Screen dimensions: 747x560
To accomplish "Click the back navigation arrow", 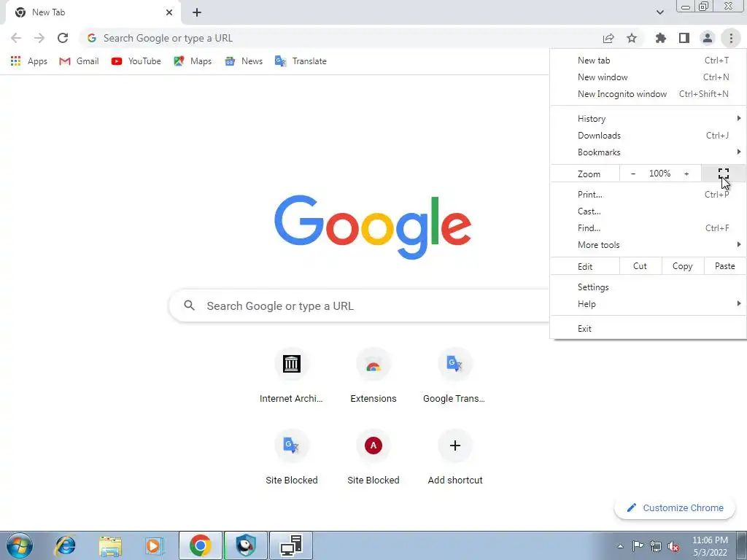I will [16, 38].
